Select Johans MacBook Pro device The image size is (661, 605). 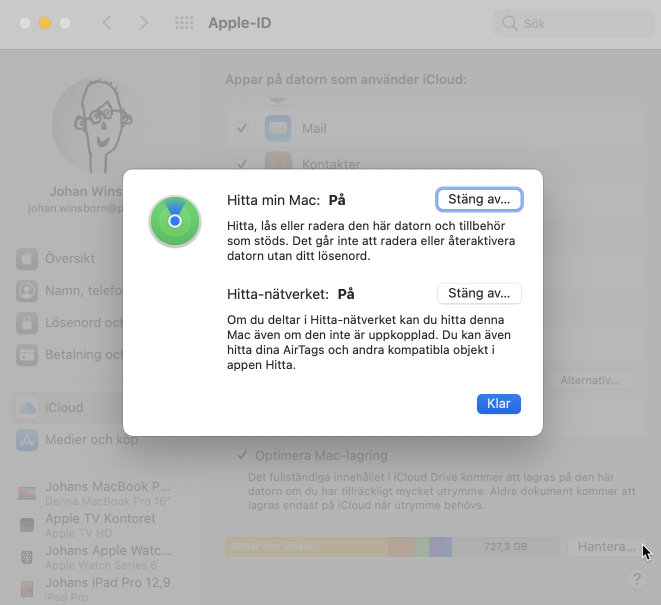pos(95,492)
